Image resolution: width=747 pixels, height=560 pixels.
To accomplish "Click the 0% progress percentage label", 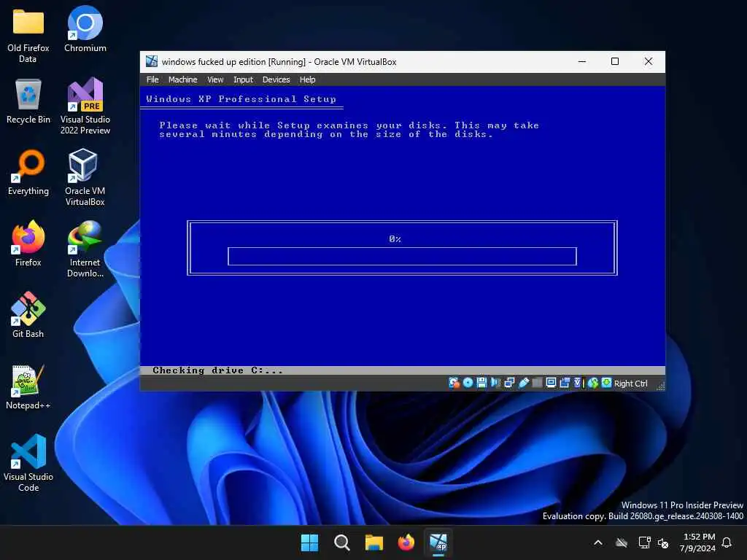I will click(395, 239).
